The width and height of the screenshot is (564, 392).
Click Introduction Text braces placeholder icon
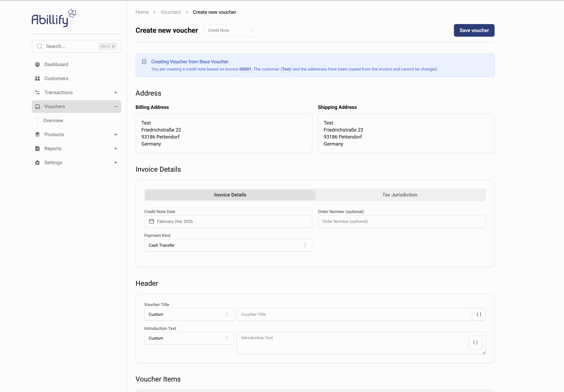tap(475, 342)
